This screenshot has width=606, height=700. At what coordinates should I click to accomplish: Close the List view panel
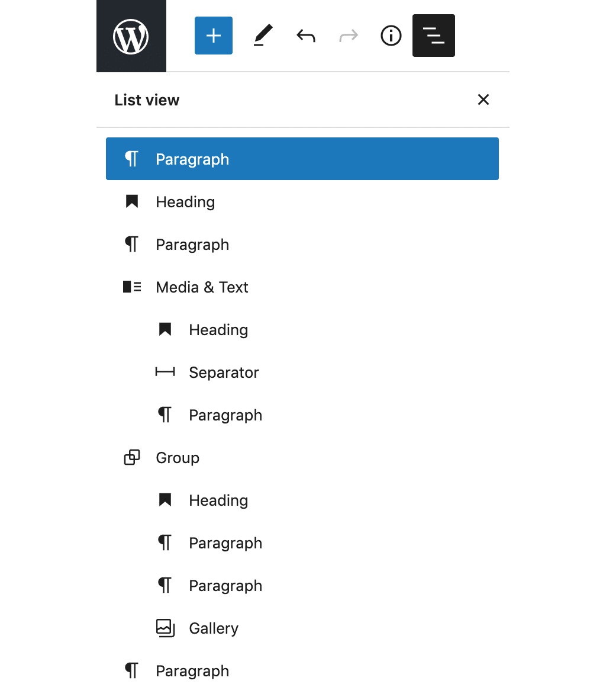pos(483,99)
